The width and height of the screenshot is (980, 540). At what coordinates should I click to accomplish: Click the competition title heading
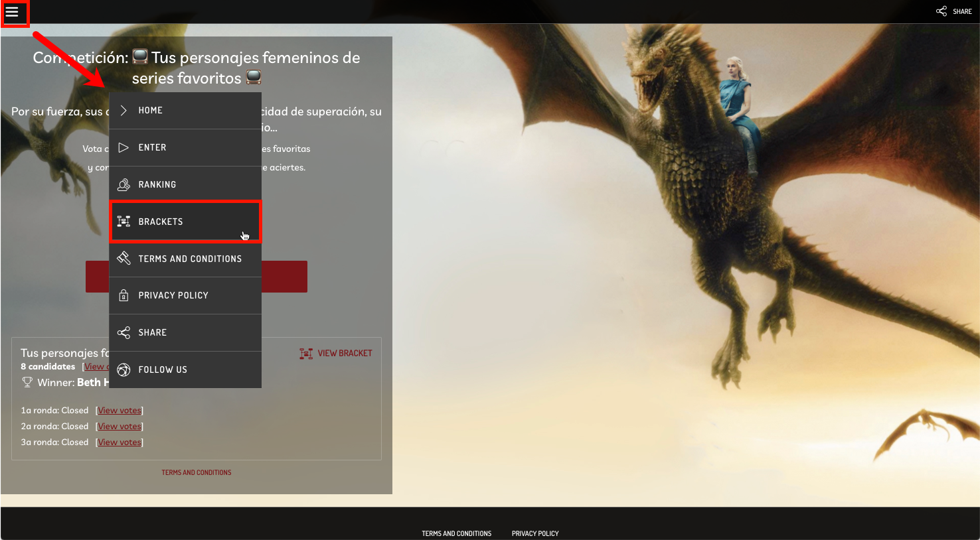(x=197, y=68)
